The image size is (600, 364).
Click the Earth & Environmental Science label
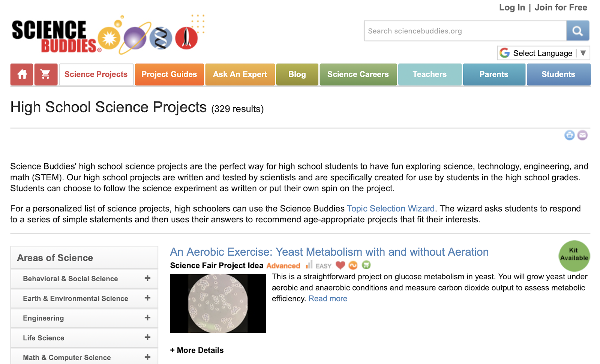click(75, 298)
